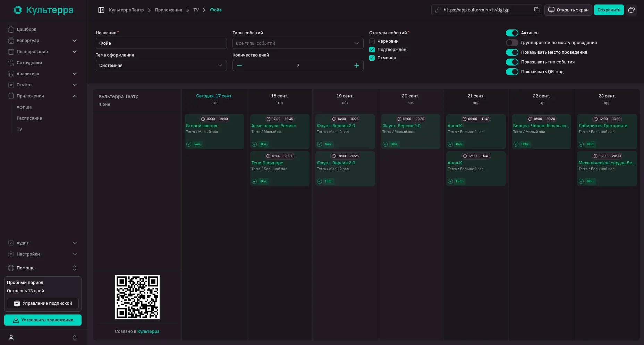Open the user profile icon at bottom

(11, 338)
